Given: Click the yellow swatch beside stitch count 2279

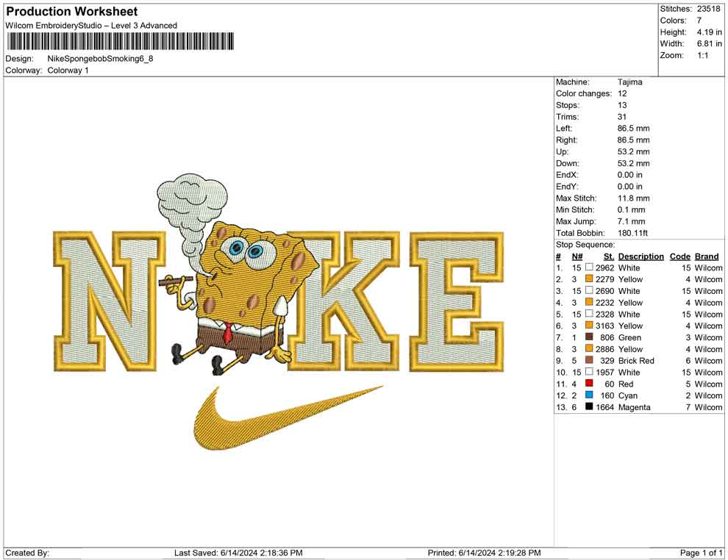Looking at the screenshot, I should [x=589, y=279].
